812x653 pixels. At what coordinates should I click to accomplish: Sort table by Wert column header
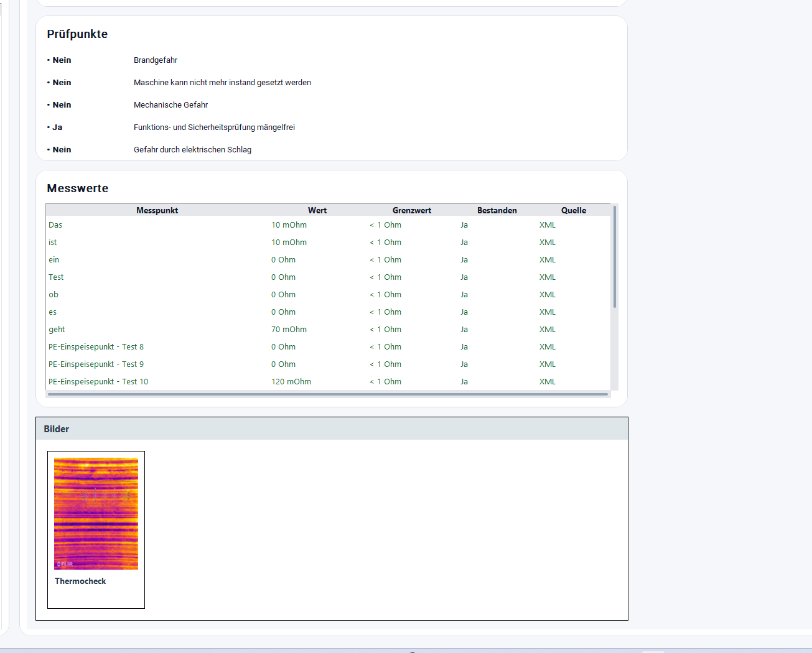[317, 210]
